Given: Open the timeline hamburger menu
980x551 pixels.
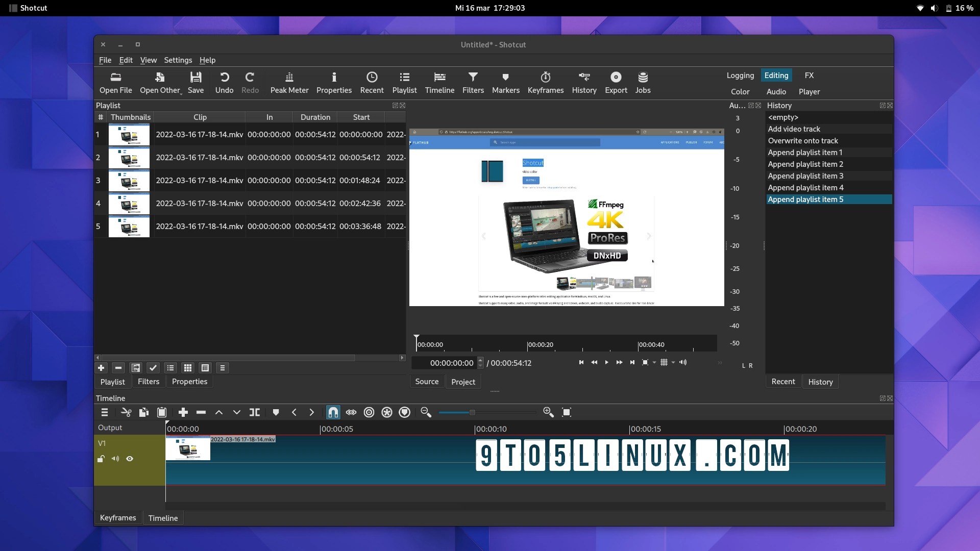Looking at the screenshot, I should [104, 412].
